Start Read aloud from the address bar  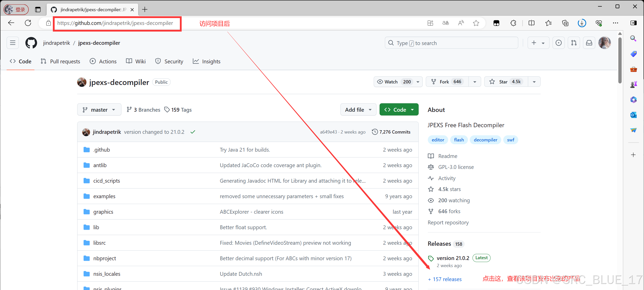pos(461,23)
